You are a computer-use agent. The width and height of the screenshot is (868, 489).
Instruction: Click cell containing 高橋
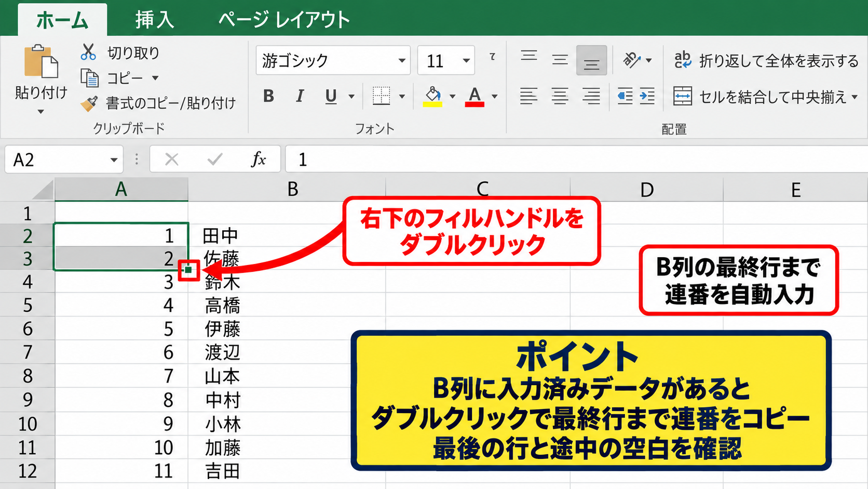(x=287, y=305)
